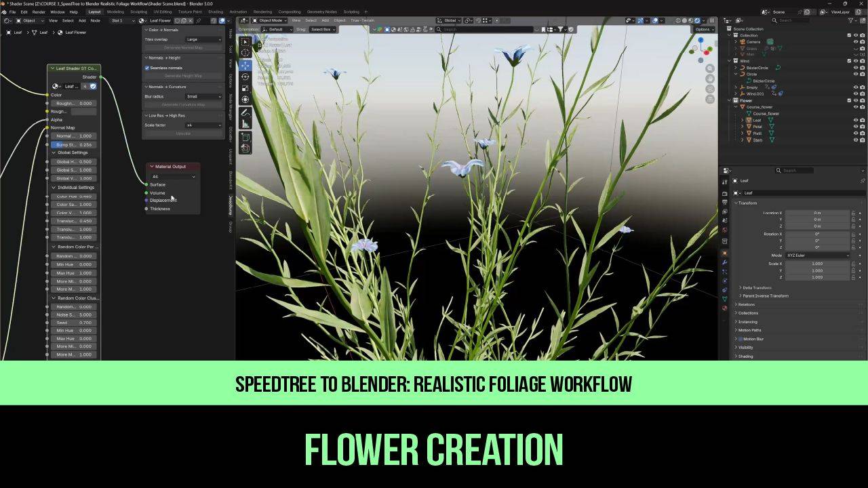The height and width of the screenshot is (488, 868).
Task: Select the Select Box tool icon
Action: [245, 42]
